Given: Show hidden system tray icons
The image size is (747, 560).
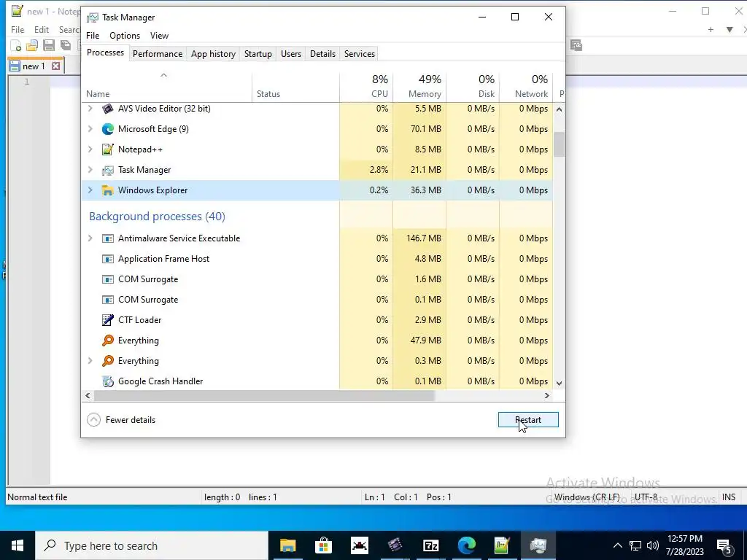Looking at the screenshot, I should pos(617,545).
